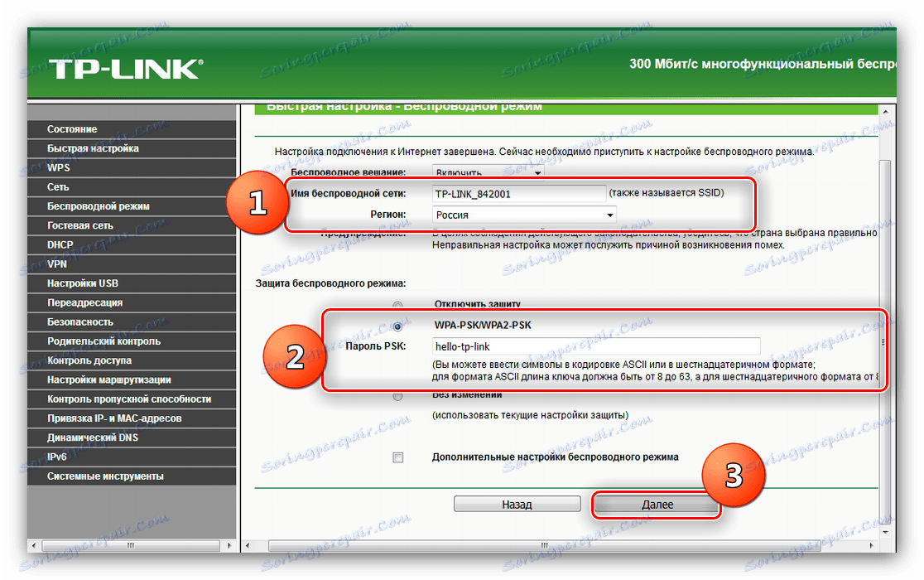Click the main pane vertical scrollbar down arrow
This screenshot has height=580, width=924.
pos(885,532)
